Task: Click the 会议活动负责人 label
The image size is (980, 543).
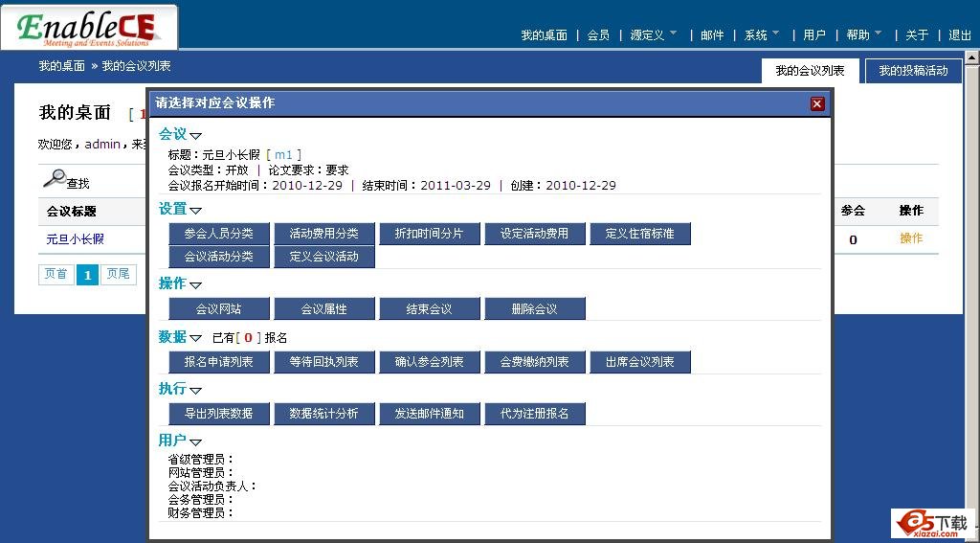Action: [212, 486]
